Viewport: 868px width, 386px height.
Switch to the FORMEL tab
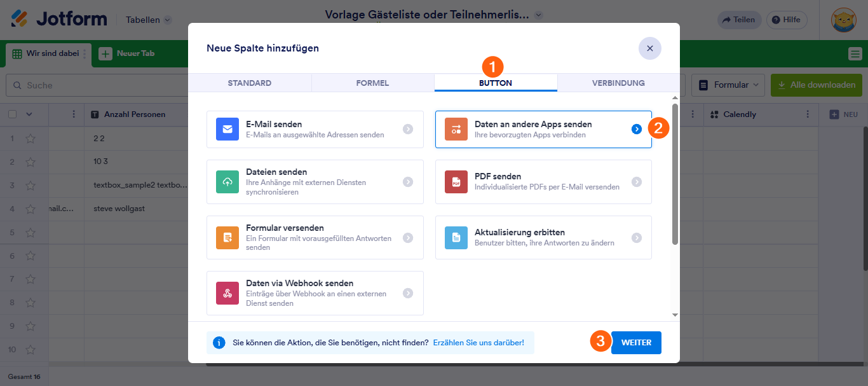(x=373, y=83)
